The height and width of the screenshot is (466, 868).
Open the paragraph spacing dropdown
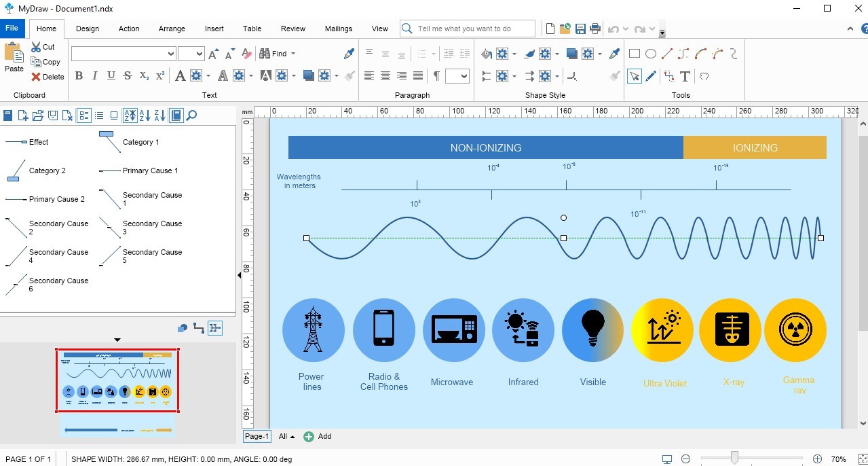pyautogui.click(x=465, y=76)
